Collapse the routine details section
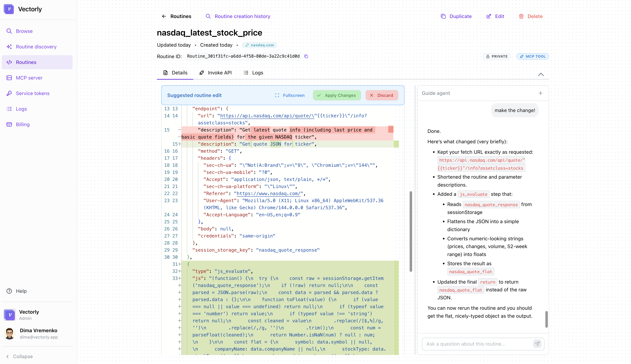This screenshot has width=631, height=364. (541, 74)
